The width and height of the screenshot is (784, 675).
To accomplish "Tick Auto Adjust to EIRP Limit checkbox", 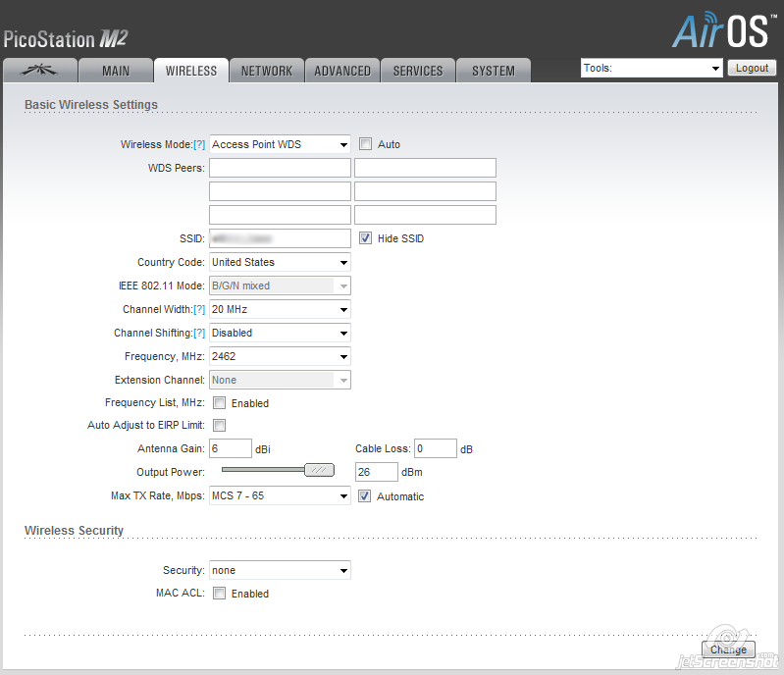I will point(220,426).
